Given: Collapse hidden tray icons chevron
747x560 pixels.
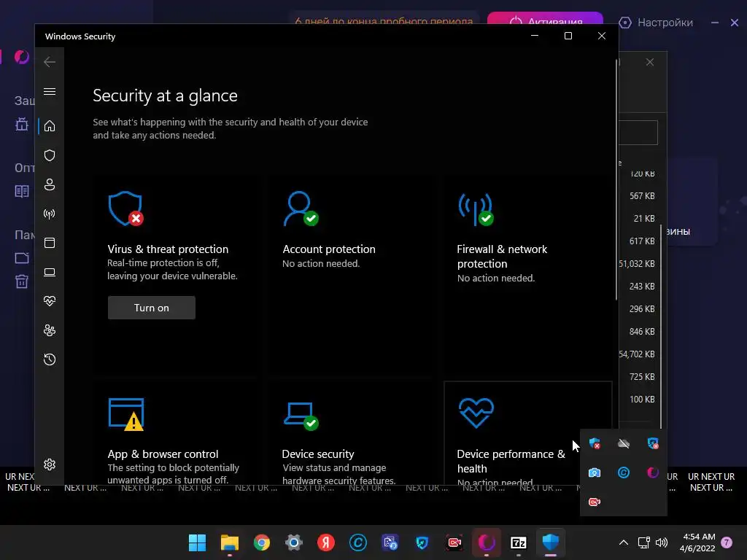Looking at the screenshot, I should 624,542.
